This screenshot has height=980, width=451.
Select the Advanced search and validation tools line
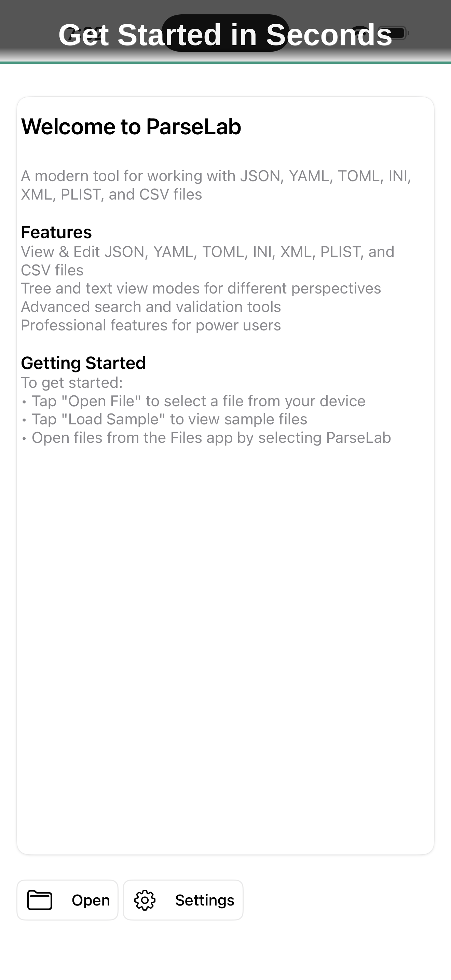point(151,306)
